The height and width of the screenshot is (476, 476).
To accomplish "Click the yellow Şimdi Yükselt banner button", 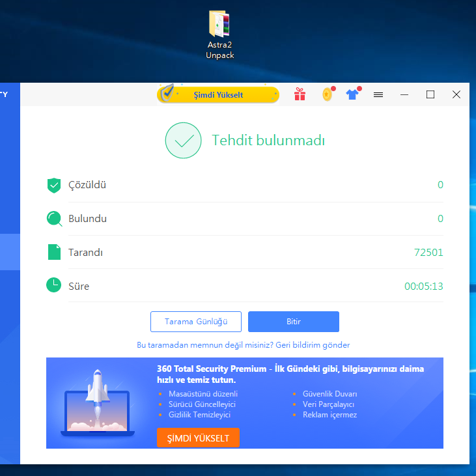I will (x=218, y=94).
